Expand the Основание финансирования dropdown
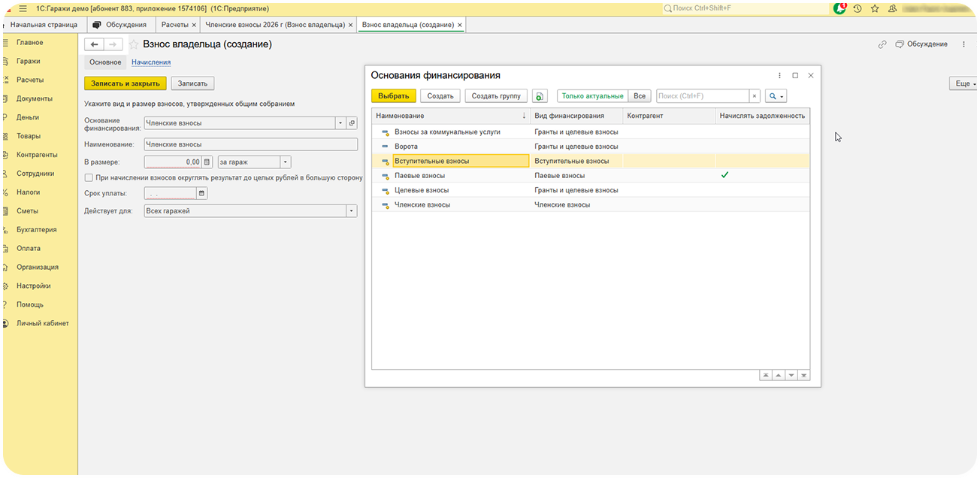 pyautogui.click(x=340, y=123)
